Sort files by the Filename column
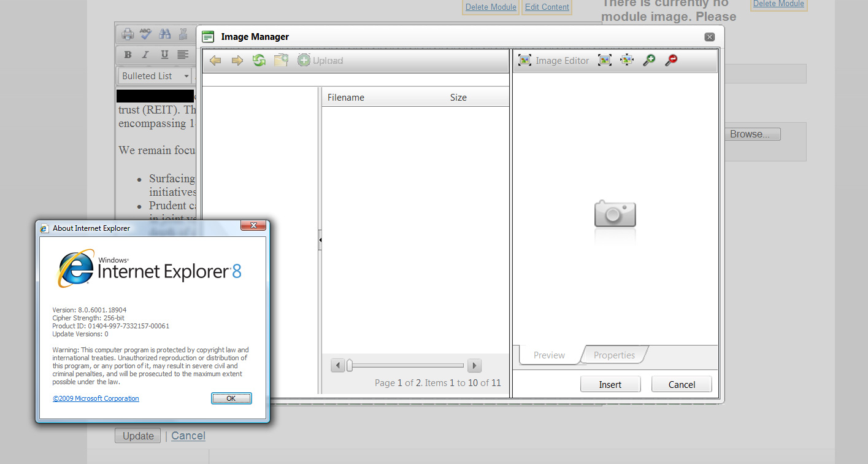 tap(346, 98)
